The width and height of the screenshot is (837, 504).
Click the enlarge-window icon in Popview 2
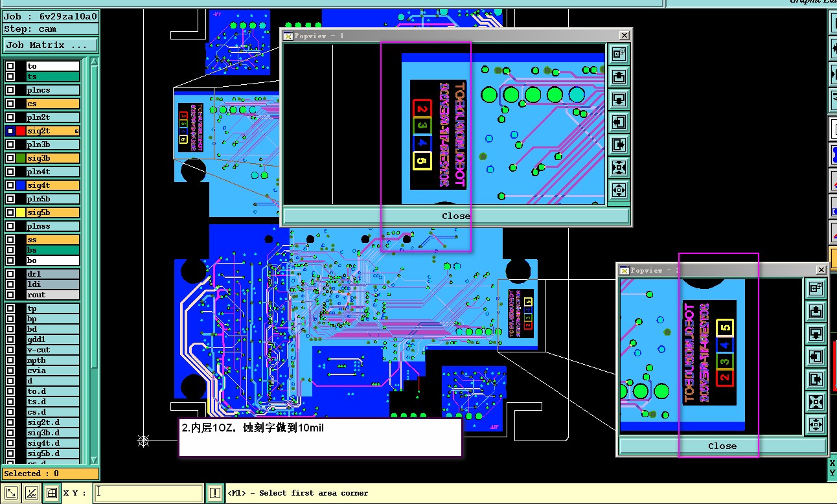816,288
